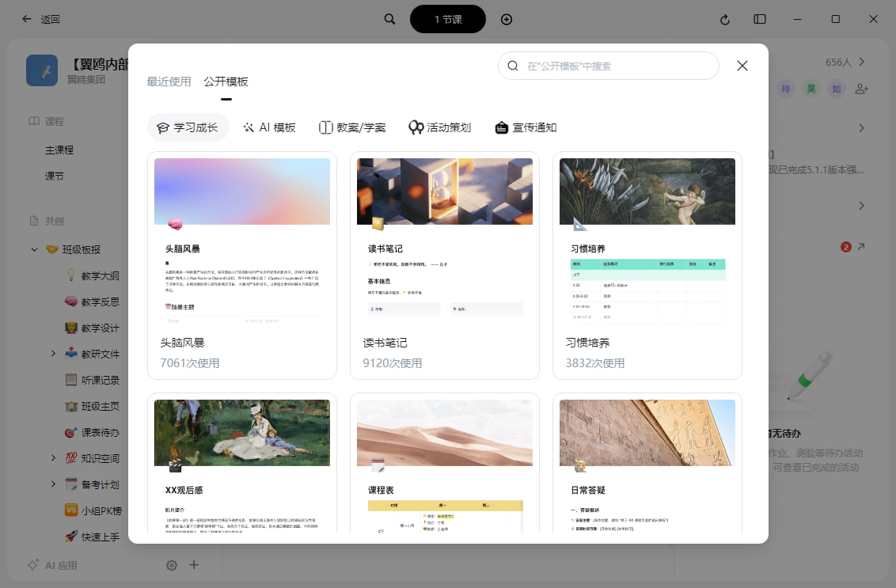Click the chevron below the 5.1.1版本 text
896x588 pixels.
coord(862,206)
